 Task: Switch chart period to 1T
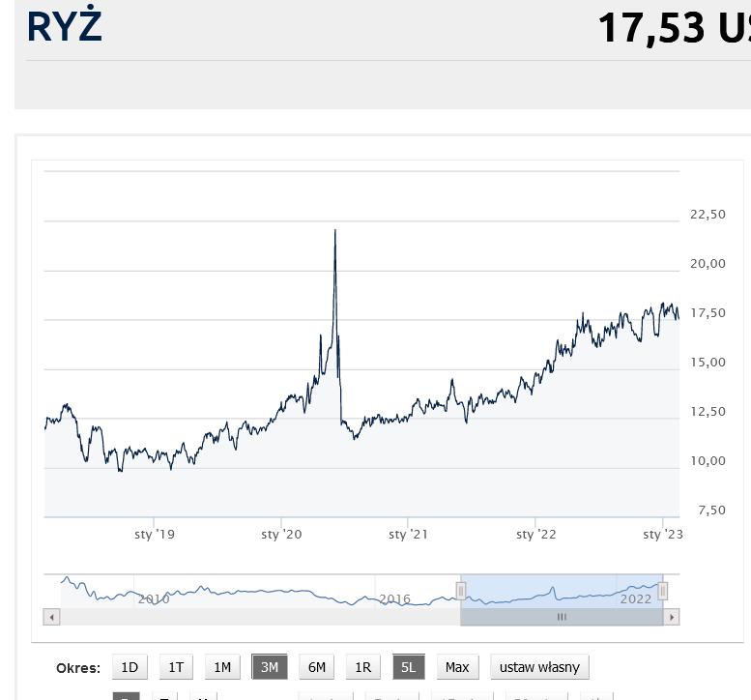[176, 667]
